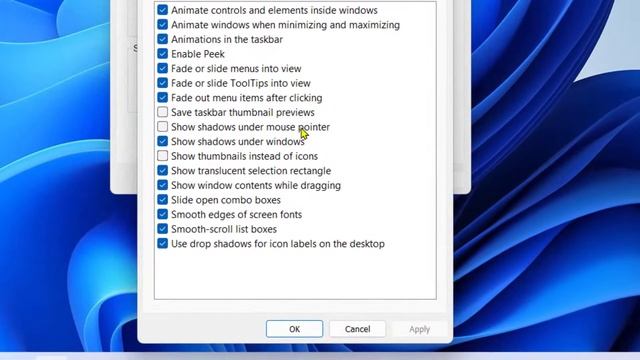Disable Animations in the taskbar
Screen dimensions: 640x360
click(162, 39)
